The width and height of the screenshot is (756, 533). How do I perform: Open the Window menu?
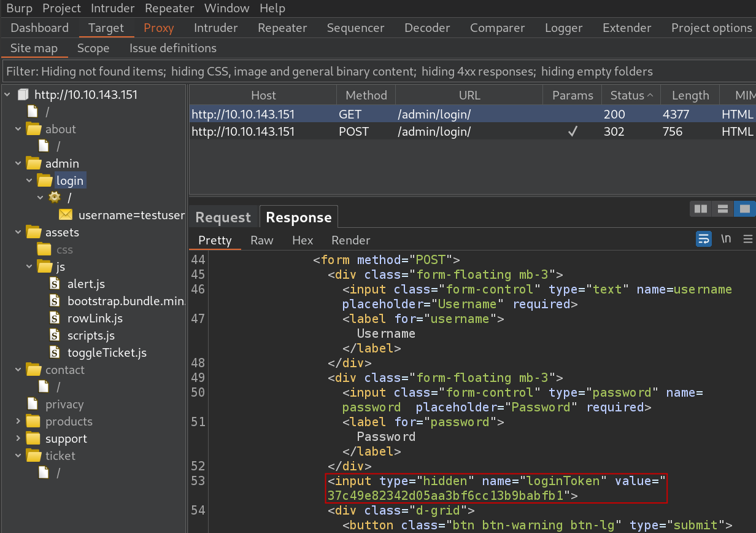point(227,9)
